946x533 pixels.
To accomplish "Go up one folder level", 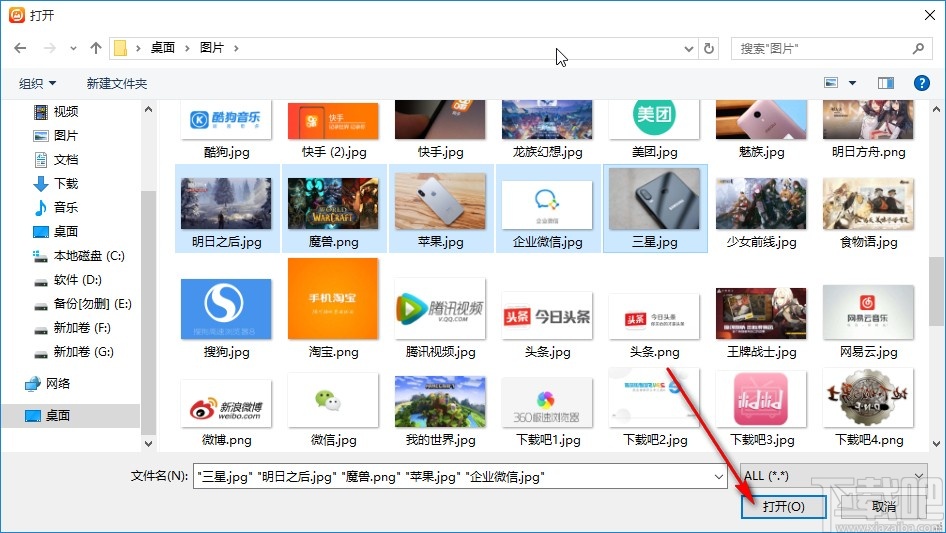I will point(95,48).
